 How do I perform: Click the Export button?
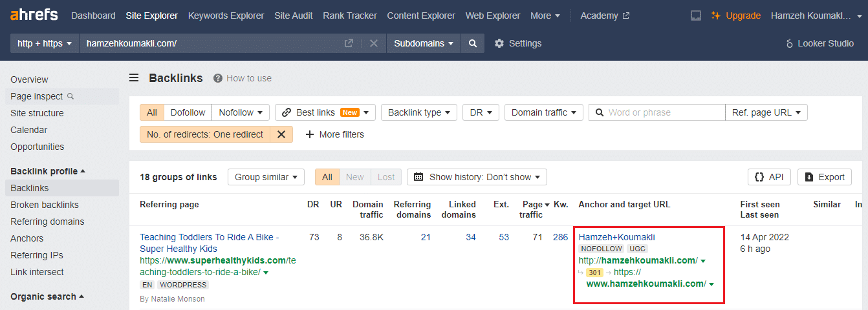[x=824, y=177]
